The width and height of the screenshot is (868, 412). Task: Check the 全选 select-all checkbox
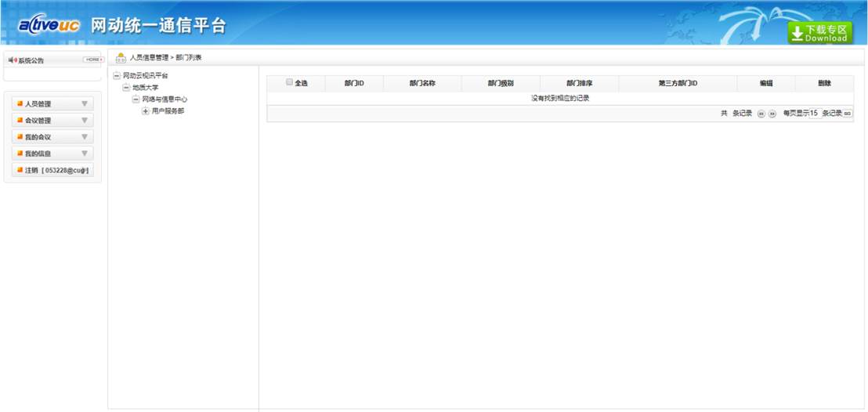point(289,82)
